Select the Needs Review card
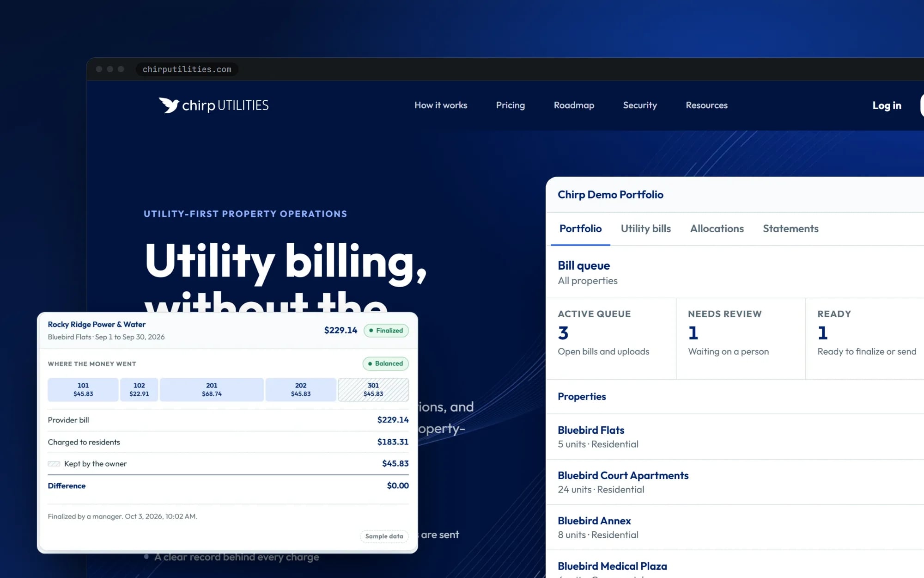This screenshot has height=578, width=924. (741, 338)
